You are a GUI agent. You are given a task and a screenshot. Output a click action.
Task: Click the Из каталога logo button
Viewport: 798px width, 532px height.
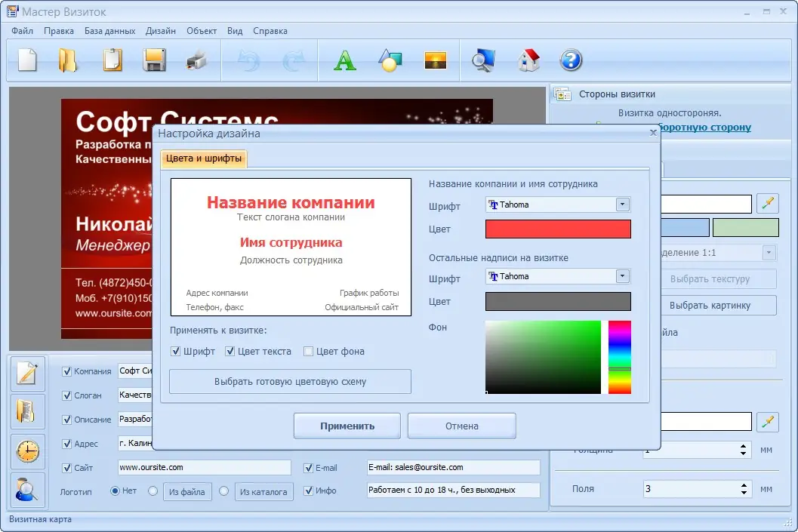click(263, 492)
